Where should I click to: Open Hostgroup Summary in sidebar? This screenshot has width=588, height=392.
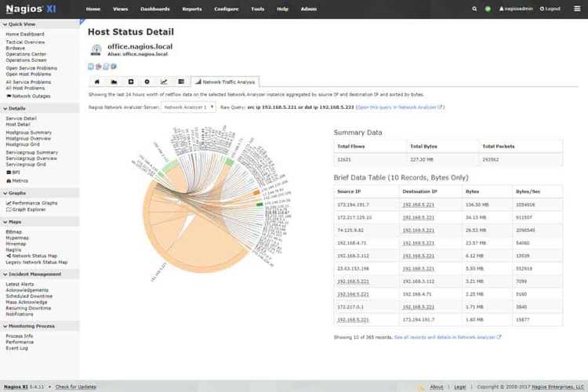click(x=28, y=132)
